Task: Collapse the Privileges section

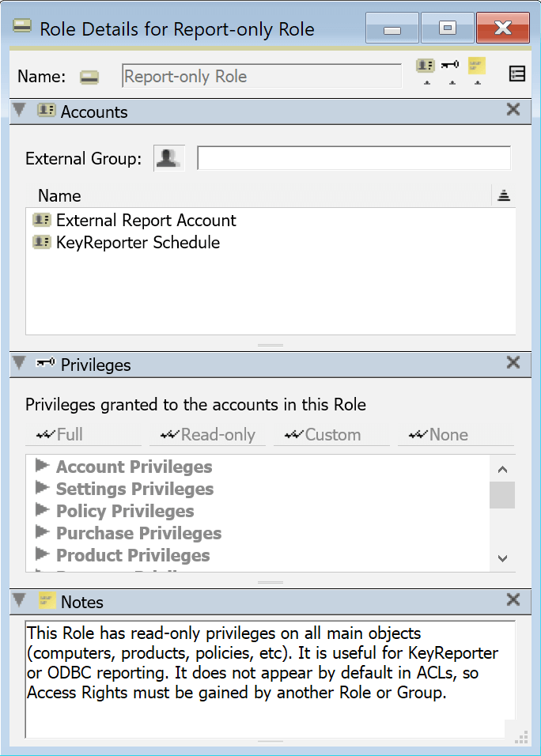Action: click(20, 364)
